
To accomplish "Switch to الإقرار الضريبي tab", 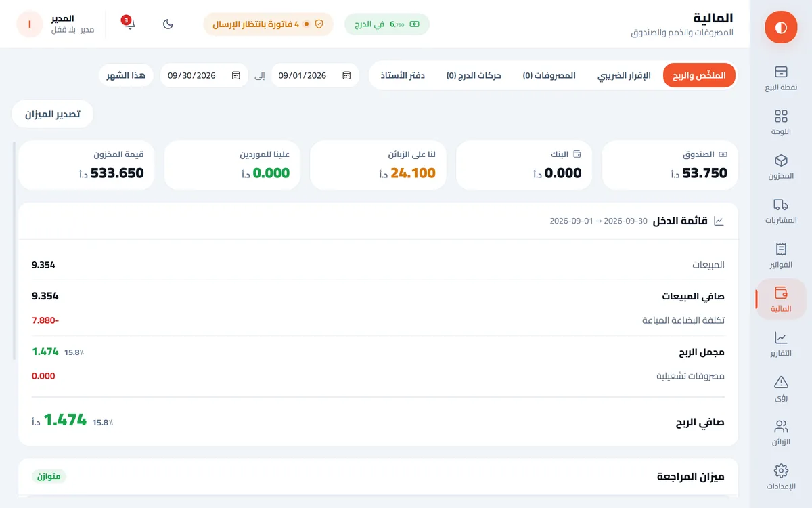I will click(624, 75).
